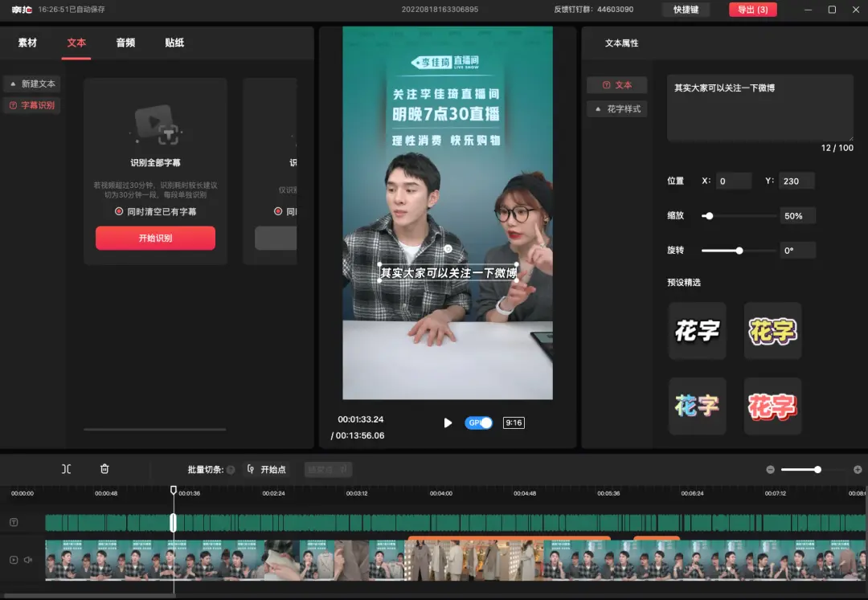Click the trash delete icon in timeline toolbar
This screenshot has width=868, height=600.
point(104,469)
